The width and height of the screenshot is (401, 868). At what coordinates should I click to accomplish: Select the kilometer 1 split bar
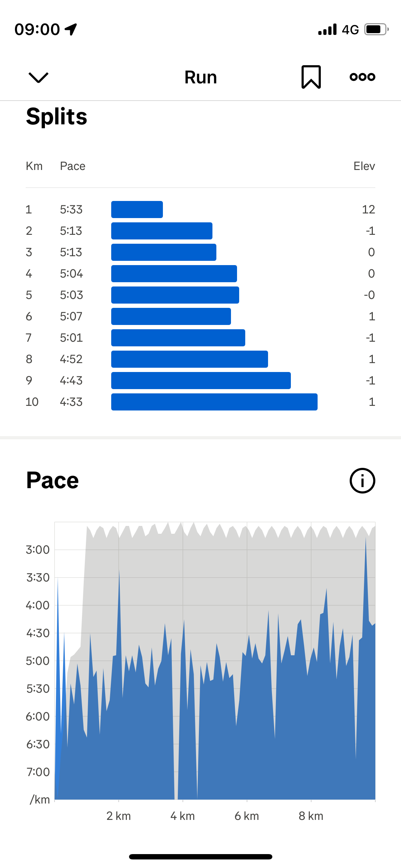click(137, 210)
